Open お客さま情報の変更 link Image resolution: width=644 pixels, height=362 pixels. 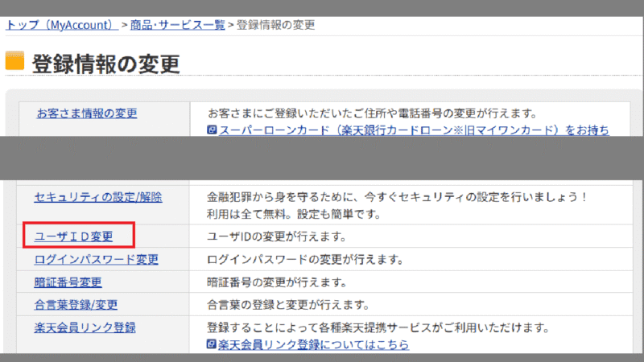87,113
